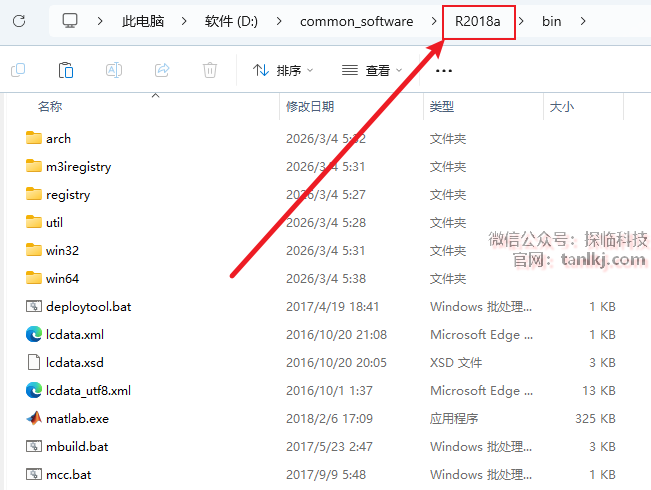Click the share icon in toolbar
The image size is (651, 490).
pos(162,70)
